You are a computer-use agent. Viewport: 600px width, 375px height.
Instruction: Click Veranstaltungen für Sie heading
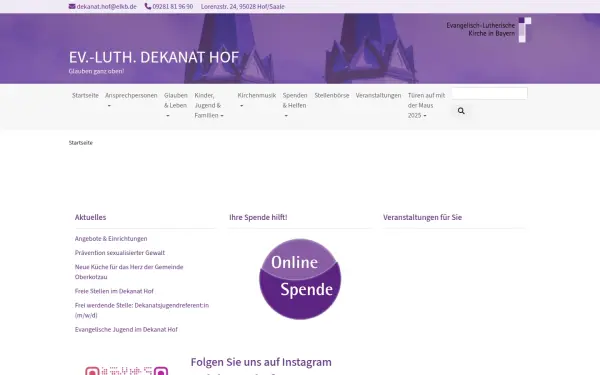click(x=422, y=217)
